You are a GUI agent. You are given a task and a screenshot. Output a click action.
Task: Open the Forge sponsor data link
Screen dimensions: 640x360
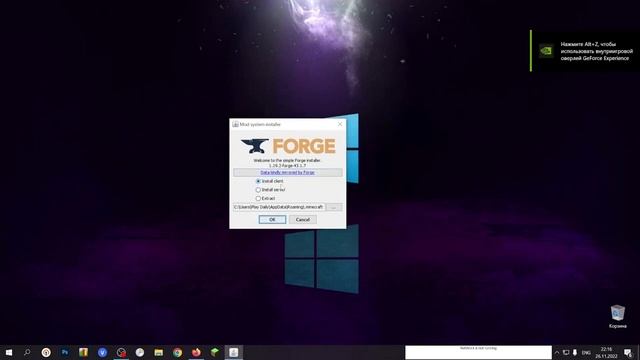click(287, 173)
